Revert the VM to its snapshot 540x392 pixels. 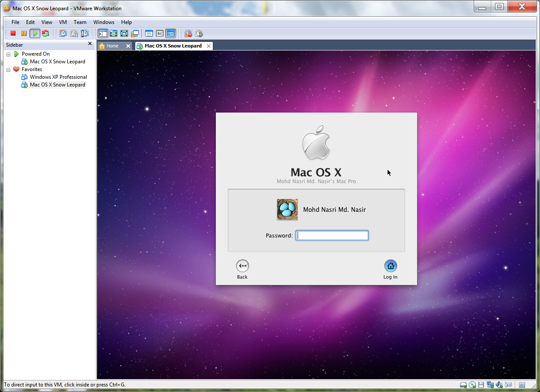pyautogui.click(x=74, y=33)
